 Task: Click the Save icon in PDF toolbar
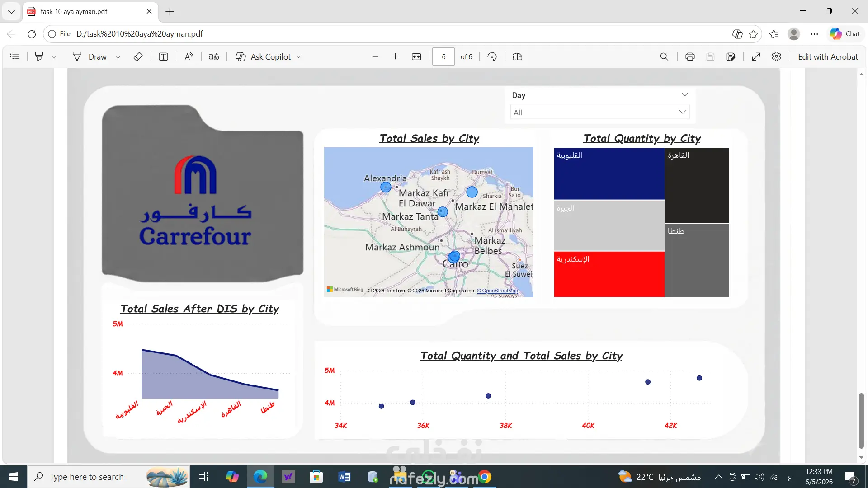pos(710,57)
